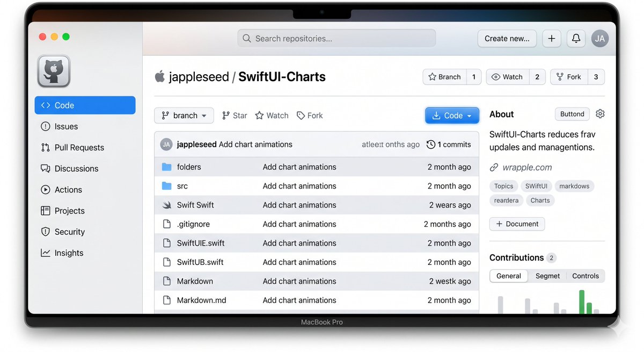Image resolution: width=644 pixels, height=352 pixels.
Task: Click the JA commit author avatar
Action: click(167, 145)
